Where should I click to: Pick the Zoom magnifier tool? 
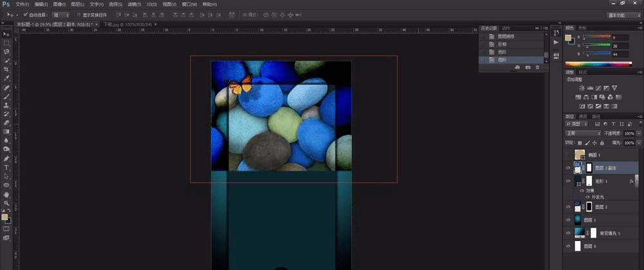[6, 202]
